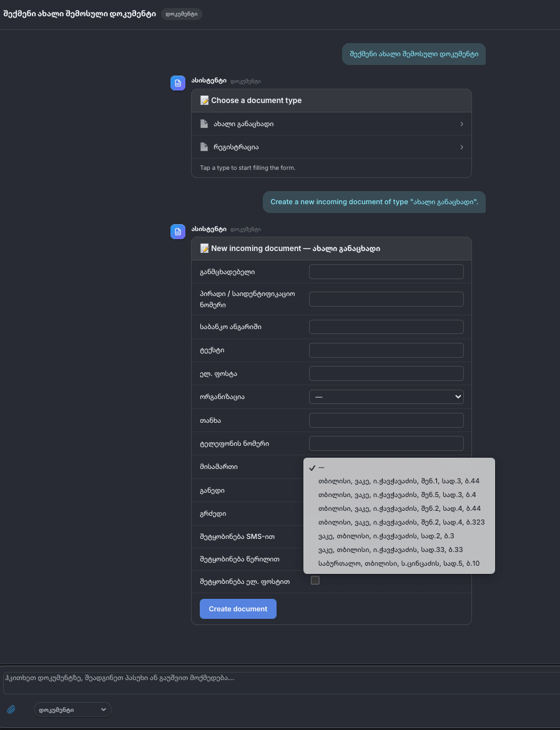Click the paperclip attachment icon
Viewport: 560px width, 730px height.
click(11, 709)
